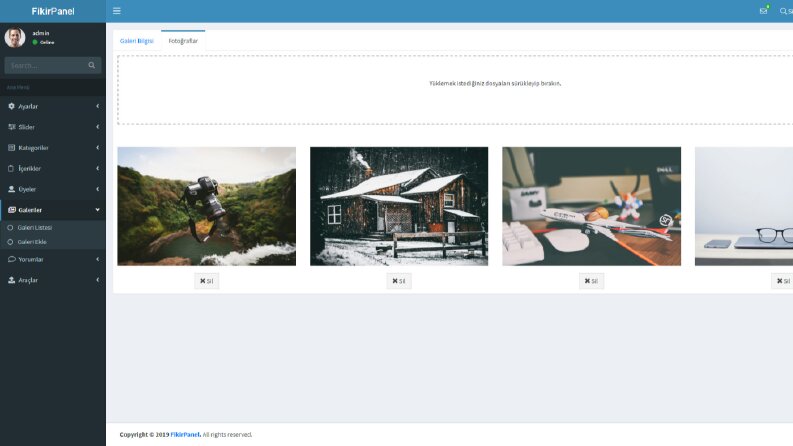
Task: Open the snowy cabin thumbnail
Action: 399,206
